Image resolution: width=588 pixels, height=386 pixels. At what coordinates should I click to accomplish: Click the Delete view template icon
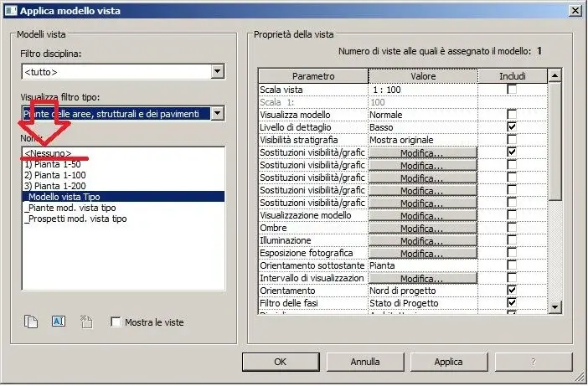tap(86, 322)
